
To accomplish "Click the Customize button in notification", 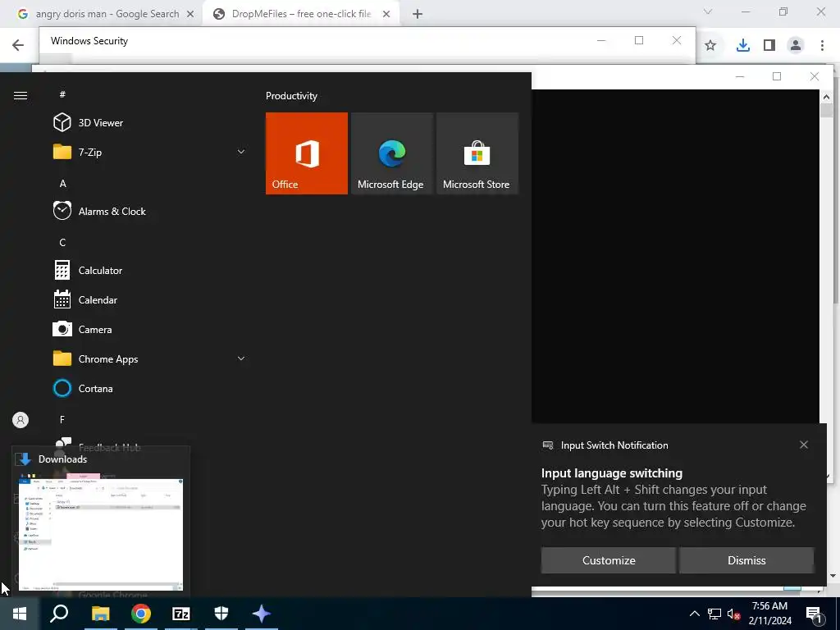I will (x=609, y=560).
